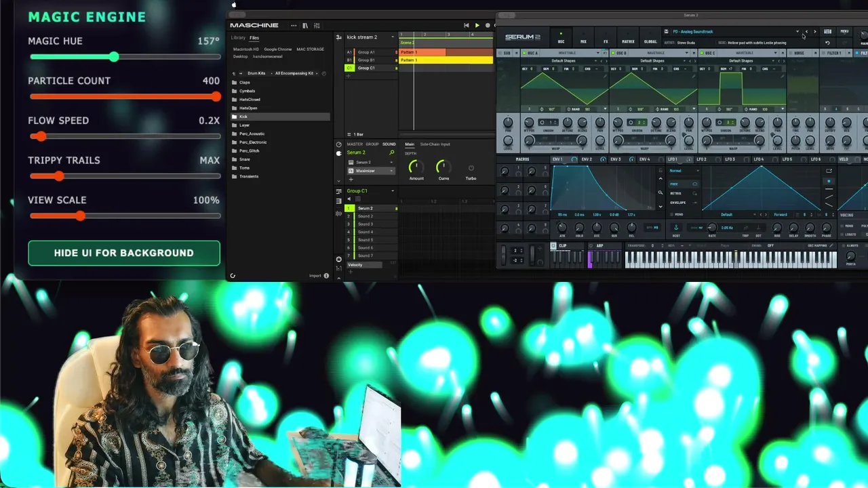Viewport: 868px width, 488px height.
Task: Open the Maschine browser library icon
Action: click(x=305, y=26)
